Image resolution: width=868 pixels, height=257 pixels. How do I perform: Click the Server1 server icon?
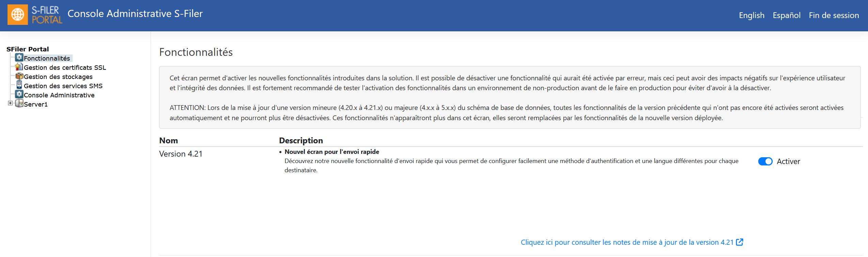point(19,103)
